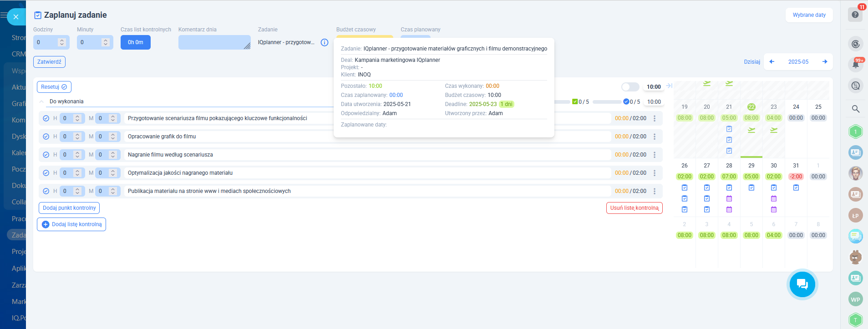Toggle the switch next to 10:00
Viewport: 868px width, 329px height.
(x=630, y=87)
